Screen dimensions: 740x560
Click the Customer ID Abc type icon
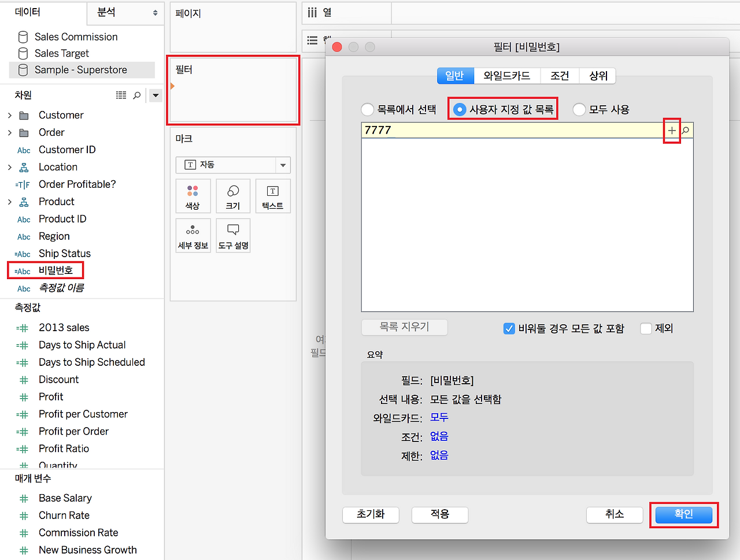[24, 150]
